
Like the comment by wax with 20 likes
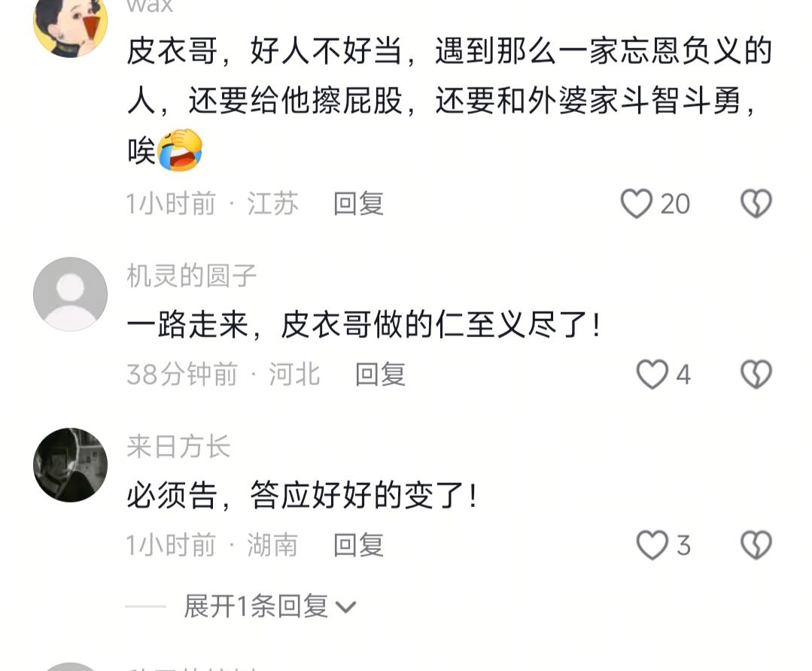click(x=637, y=203)
